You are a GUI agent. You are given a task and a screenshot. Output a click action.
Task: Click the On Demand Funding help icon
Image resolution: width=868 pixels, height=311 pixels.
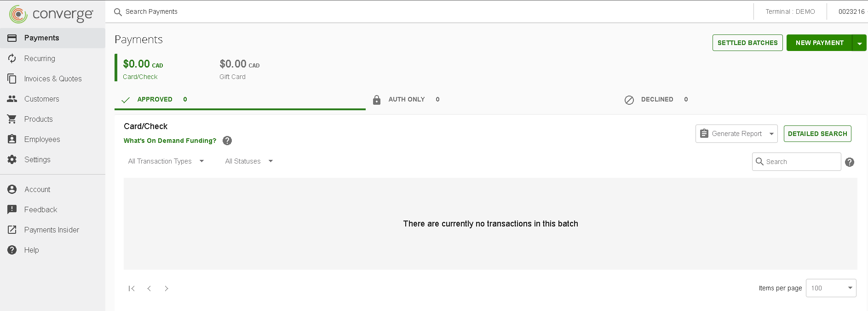click(x=227, y=141)
